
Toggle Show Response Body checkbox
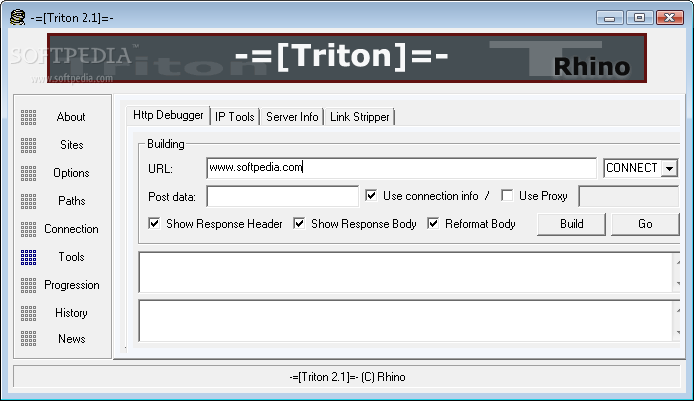299,224
